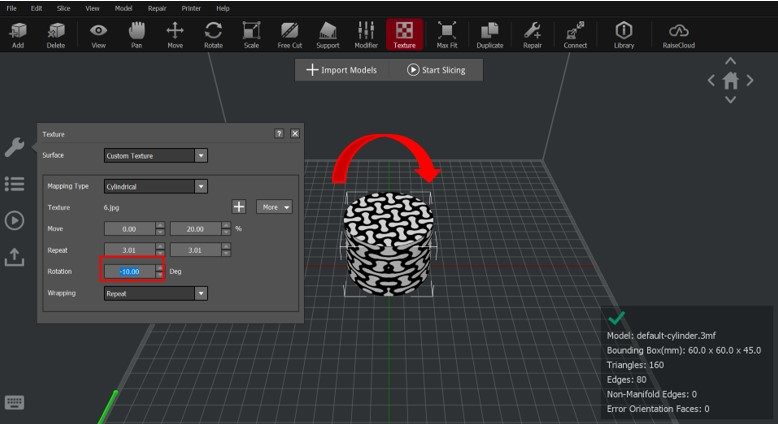778x424 pixels.
Task: Rotate view right with navigation arrow
Action: (x=750, y=80)
